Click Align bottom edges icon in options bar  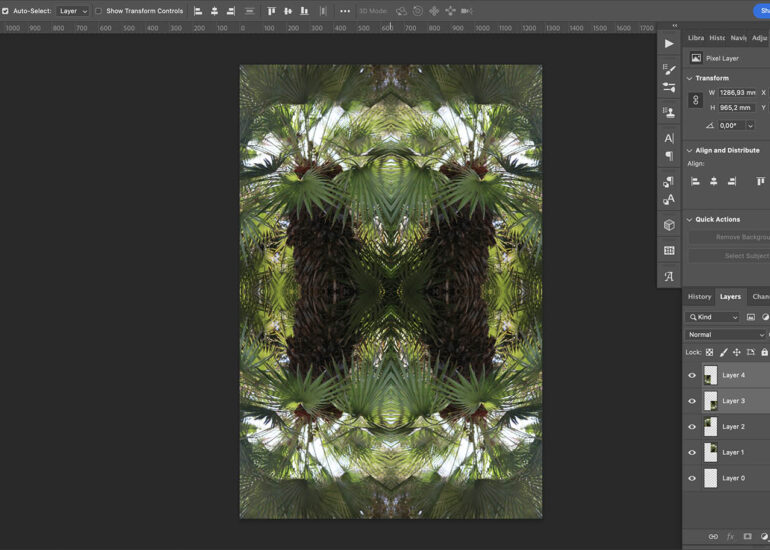304,11
